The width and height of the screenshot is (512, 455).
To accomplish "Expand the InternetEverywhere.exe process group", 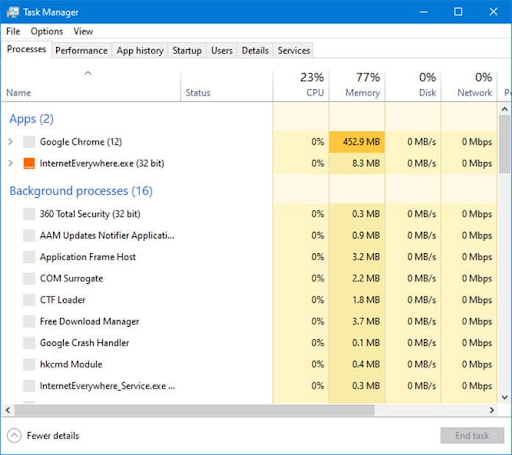I will 11,163.
